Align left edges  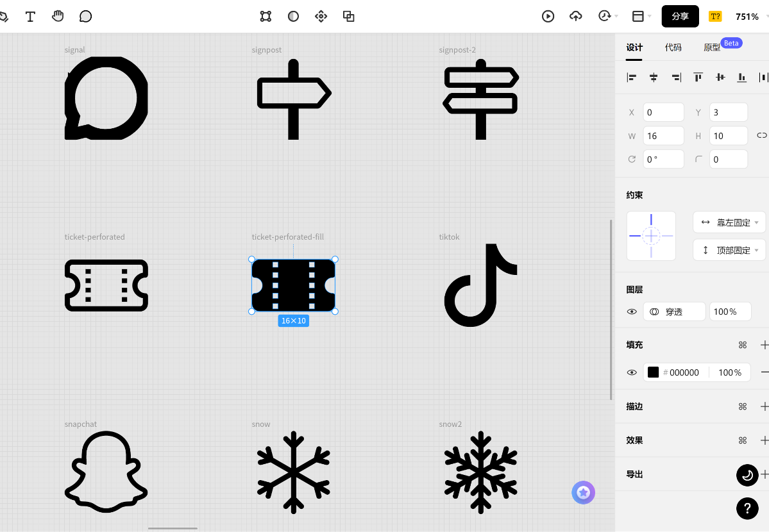pos(632,78)
